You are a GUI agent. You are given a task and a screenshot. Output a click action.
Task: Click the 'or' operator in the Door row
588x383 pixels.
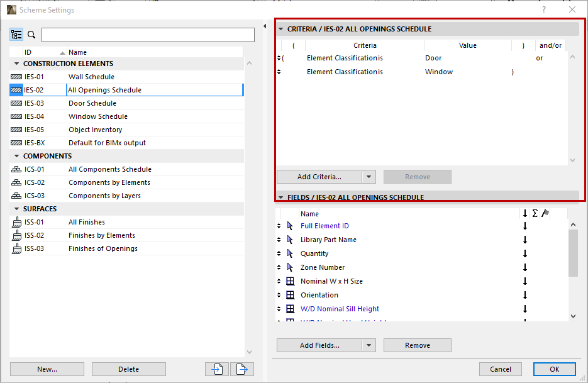pos(539,58)
